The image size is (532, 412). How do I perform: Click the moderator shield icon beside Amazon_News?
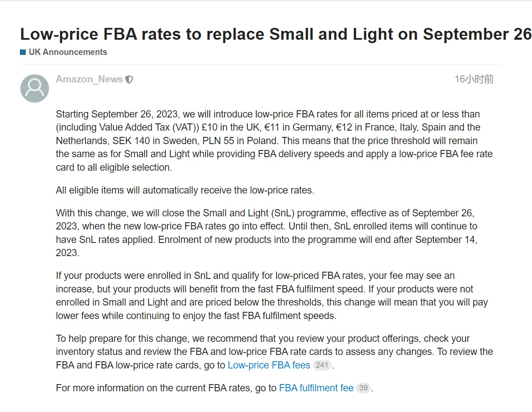coord(129,79)
